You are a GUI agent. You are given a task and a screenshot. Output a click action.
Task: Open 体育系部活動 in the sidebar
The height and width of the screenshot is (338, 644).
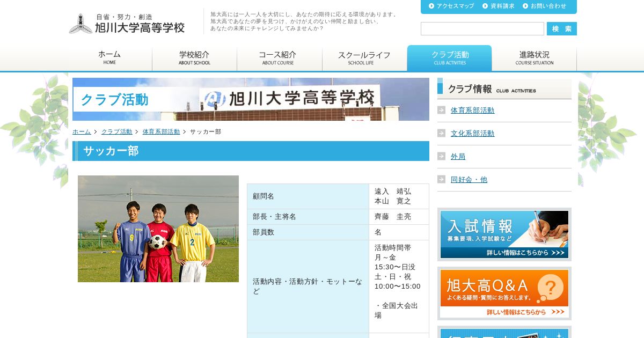point(472,110)
